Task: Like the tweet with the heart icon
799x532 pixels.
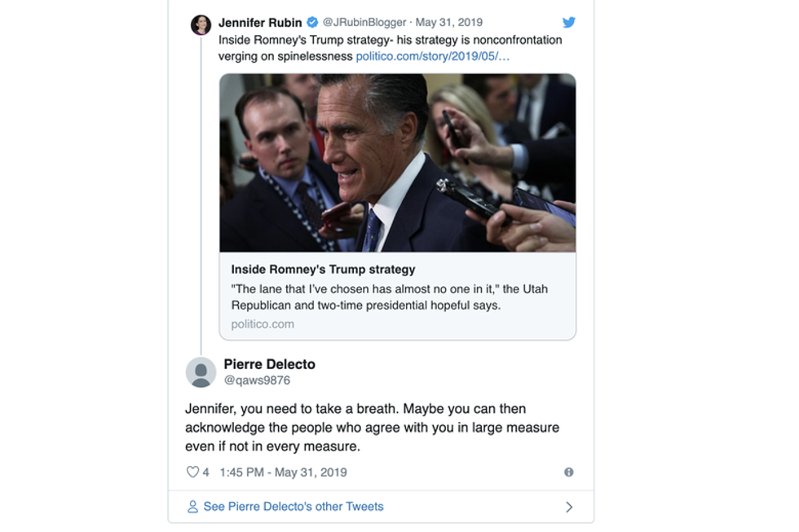Action: tap(192, 472)
